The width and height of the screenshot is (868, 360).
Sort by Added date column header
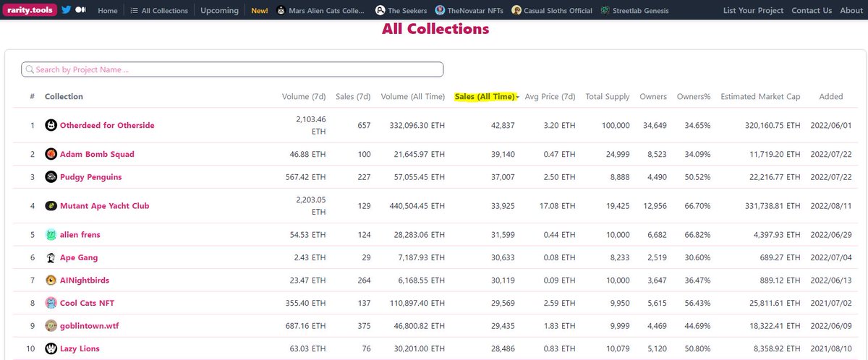coord(830,97)
